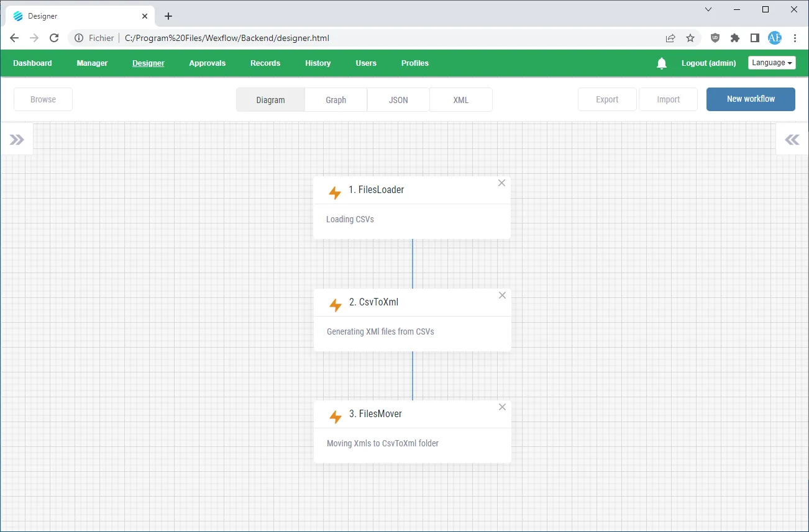This screenshot has width=809, height=532.
Task: Open the browser extensions puzzle icon
Action: click(735, 38)
